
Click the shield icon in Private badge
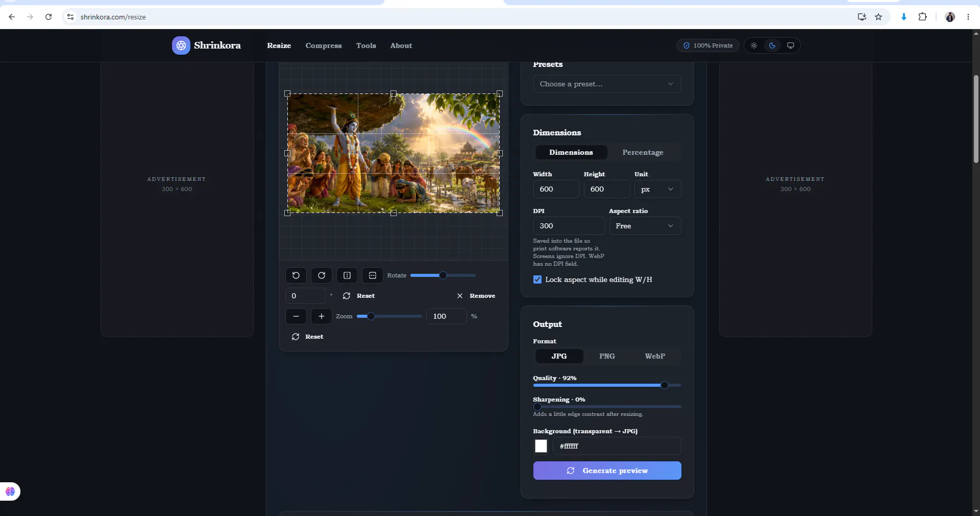coord(687,45)
